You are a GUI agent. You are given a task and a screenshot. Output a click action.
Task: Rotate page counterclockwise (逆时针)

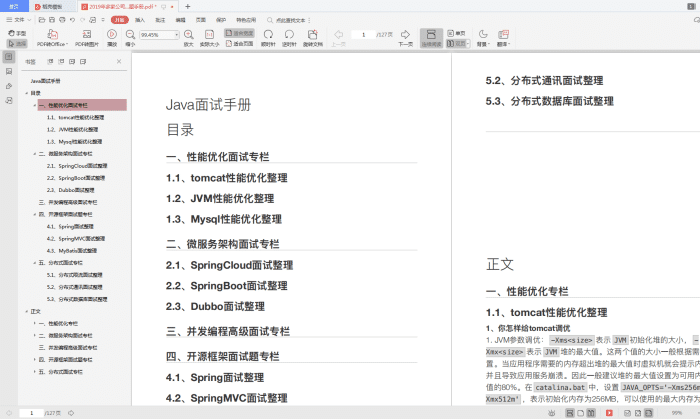[289, 38]
